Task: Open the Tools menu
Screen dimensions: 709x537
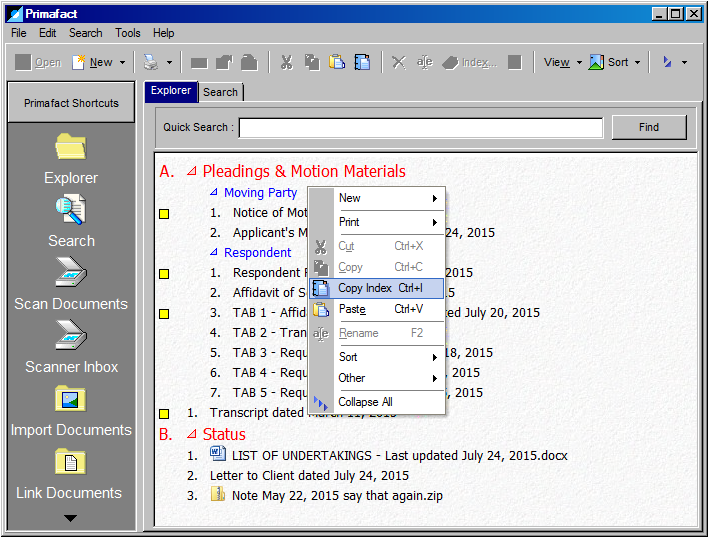Action: click(x=128, y=33)
